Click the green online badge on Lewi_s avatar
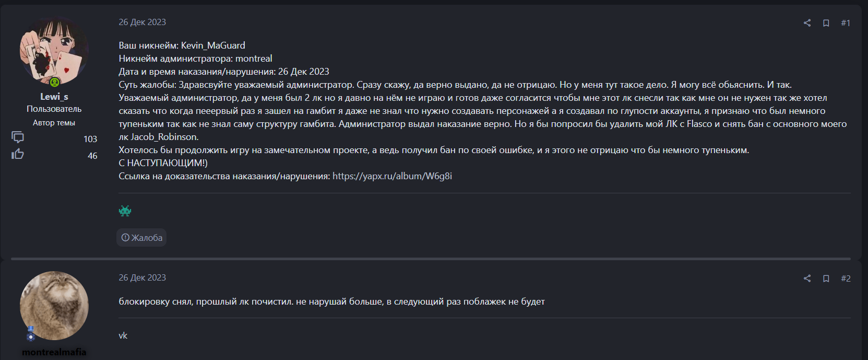The image size is (868, 360). pyautogui.click(x=54, y=82)
